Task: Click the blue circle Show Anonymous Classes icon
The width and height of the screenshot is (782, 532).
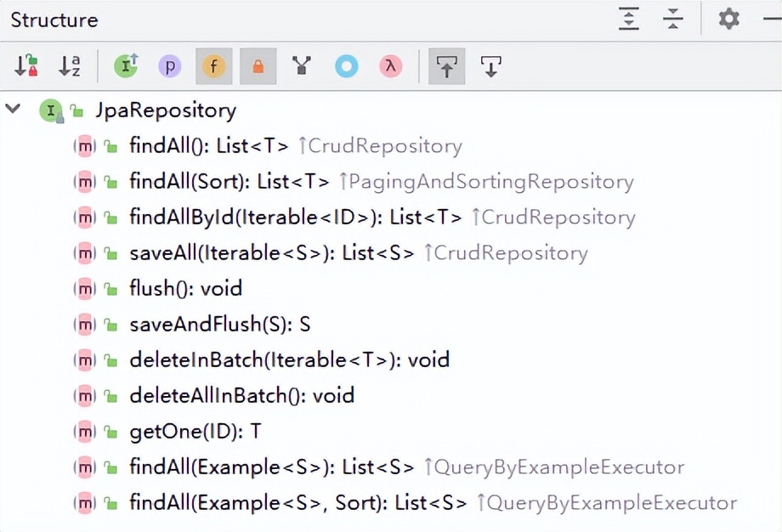Action: pyautogui.click(x=346, y=66)
